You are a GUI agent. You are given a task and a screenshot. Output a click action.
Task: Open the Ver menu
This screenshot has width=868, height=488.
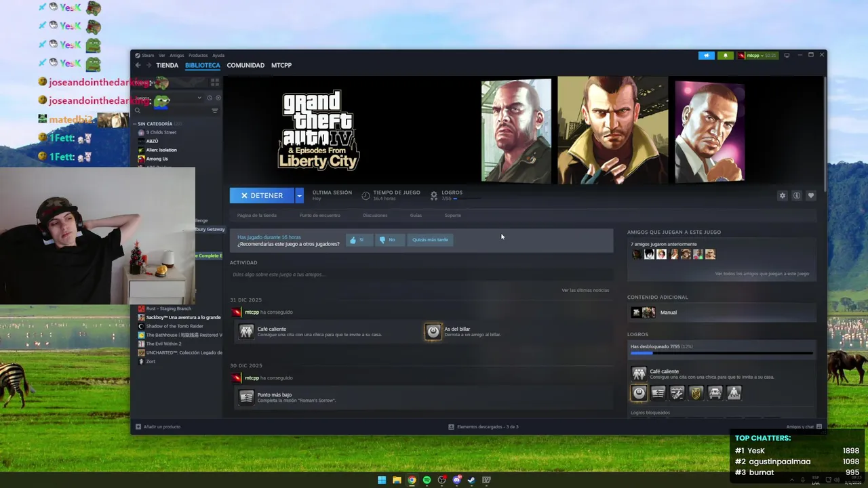click(162, 56)
